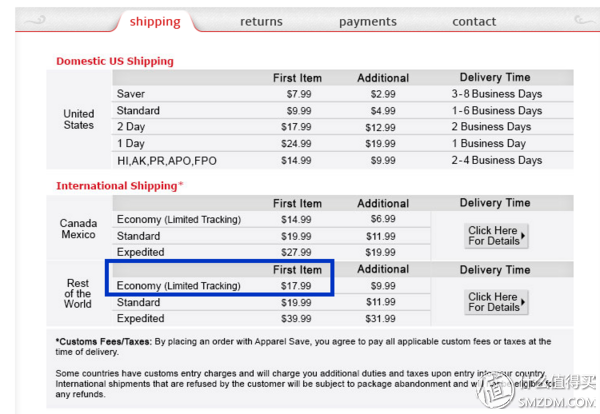Viewport: 600px width, 414px height.
Task: Click the Customs Fees/Taxes notice text
Action: pos(303,346)
